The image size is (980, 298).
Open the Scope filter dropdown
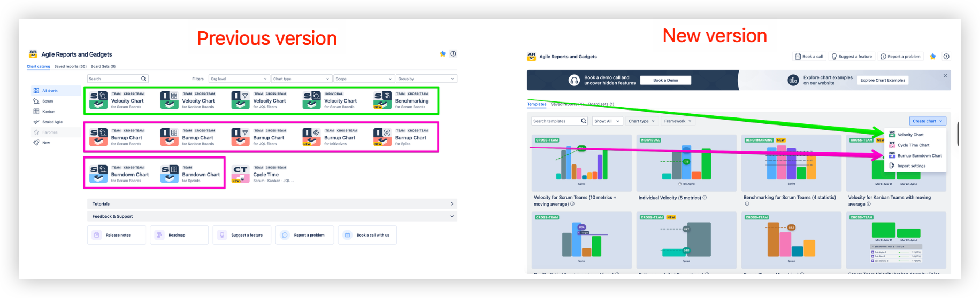coord(364,79)
